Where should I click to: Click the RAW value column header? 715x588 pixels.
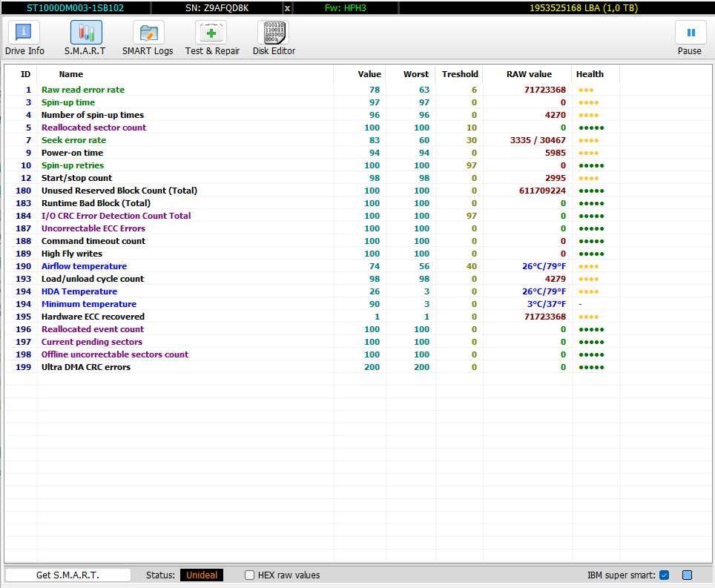[x=529, y=74]
